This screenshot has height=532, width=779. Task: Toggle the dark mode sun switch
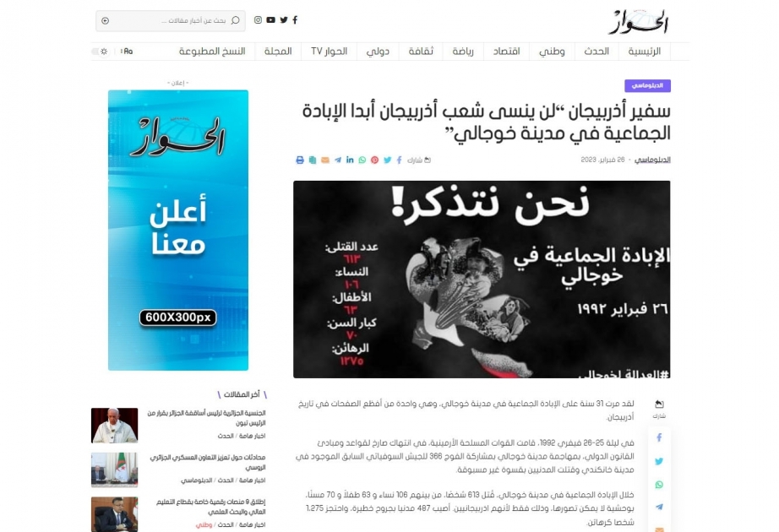[101, 52]
